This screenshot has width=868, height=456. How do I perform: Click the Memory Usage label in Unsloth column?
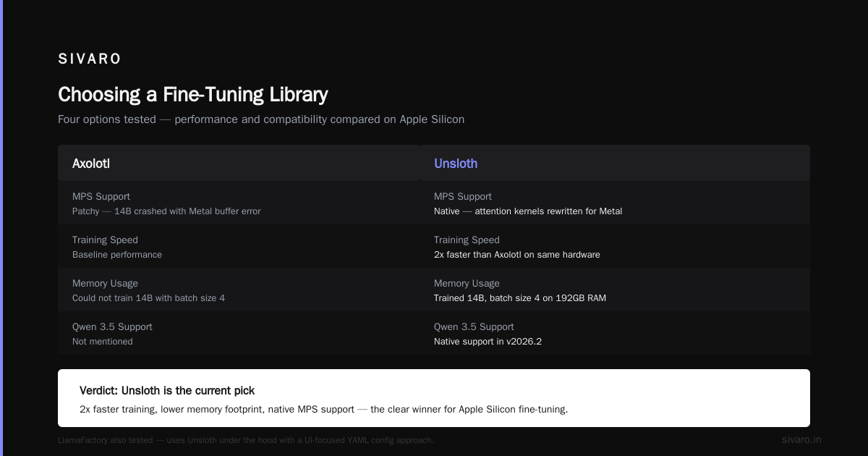point(467,283)
